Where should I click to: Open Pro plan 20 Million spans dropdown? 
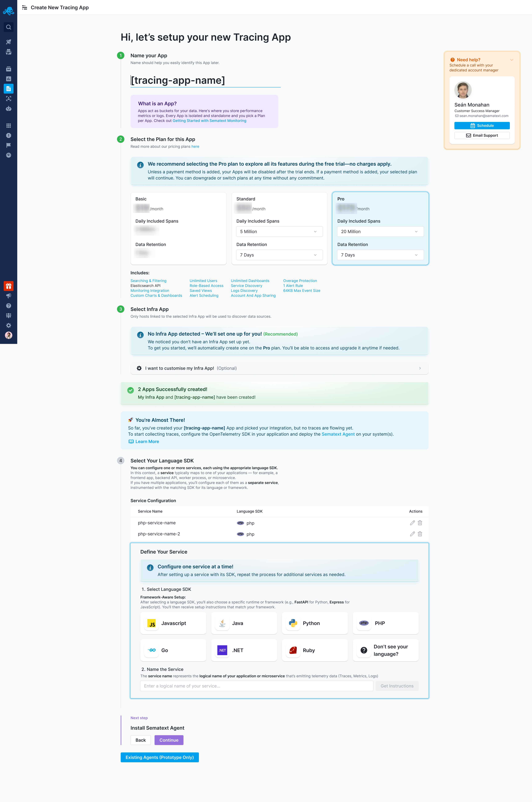(x=380, y=231)
